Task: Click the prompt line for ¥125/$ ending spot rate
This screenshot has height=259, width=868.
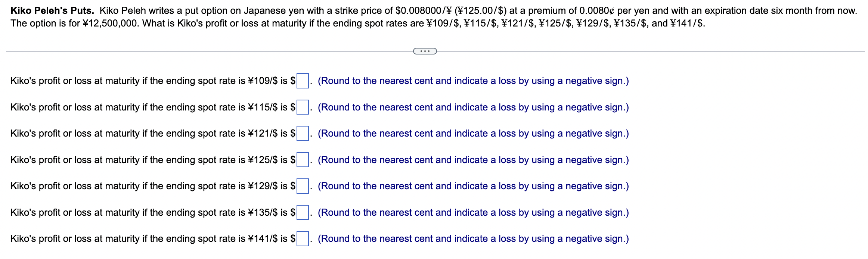Action: (x=149, y=160)
